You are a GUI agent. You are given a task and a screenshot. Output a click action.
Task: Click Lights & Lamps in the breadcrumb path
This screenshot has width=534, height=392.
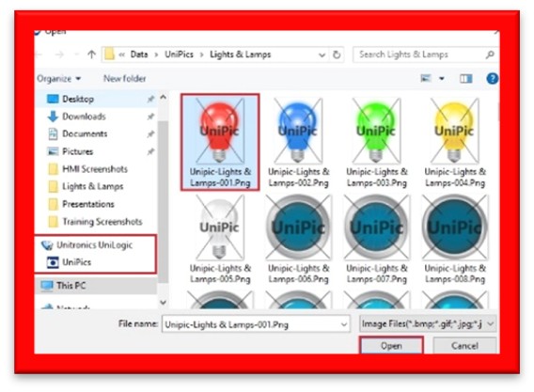241,55
